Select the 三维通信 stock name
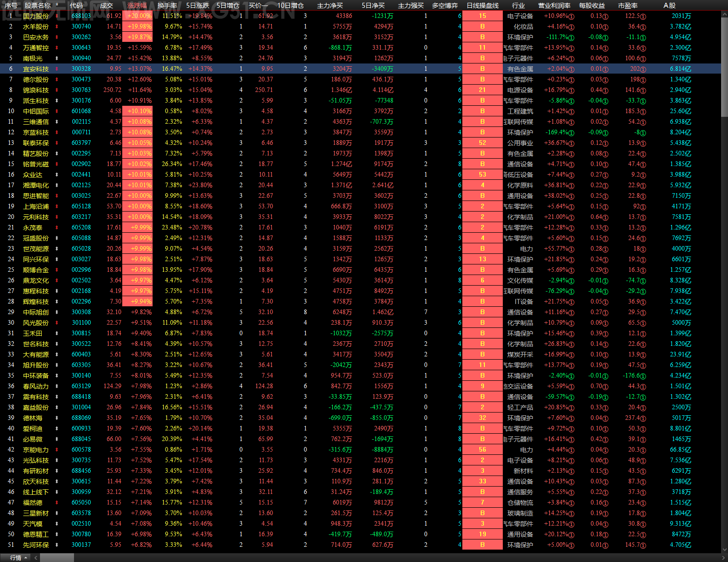 point(36,122)
